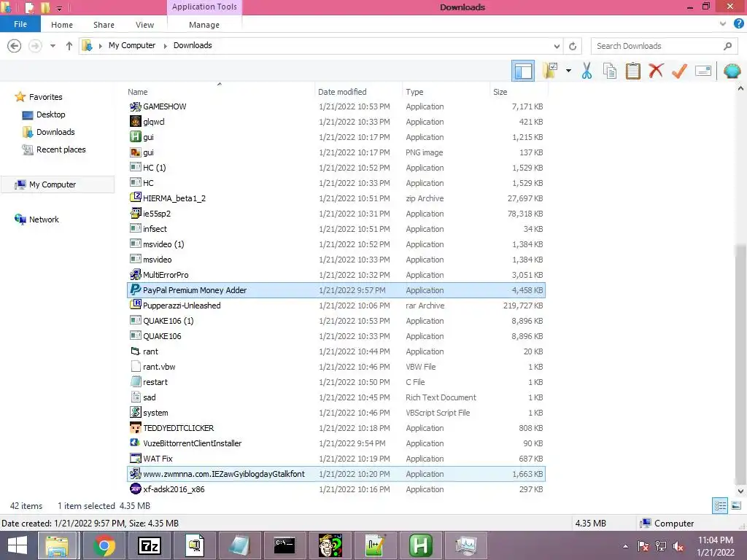Click the New folder toolbar icon
The image size is (747, 560).
point(550,71)
